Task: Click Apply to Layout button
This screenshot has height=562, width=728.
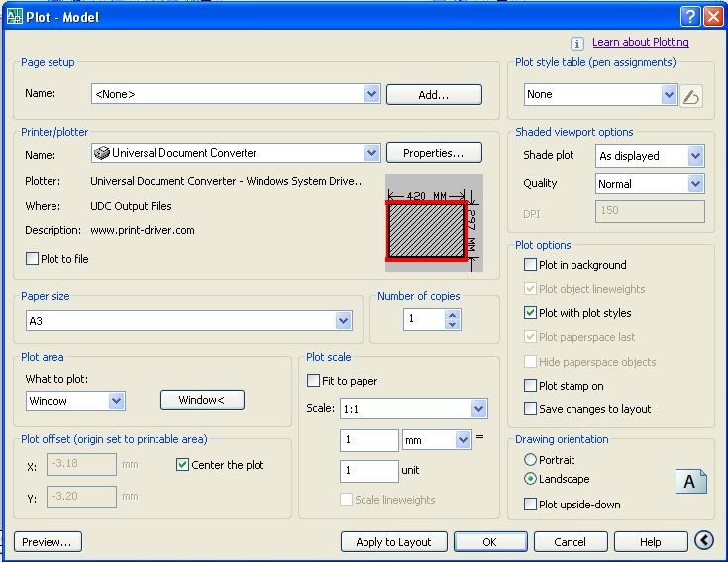Action: pyautogui.click(x=394, y=541)
